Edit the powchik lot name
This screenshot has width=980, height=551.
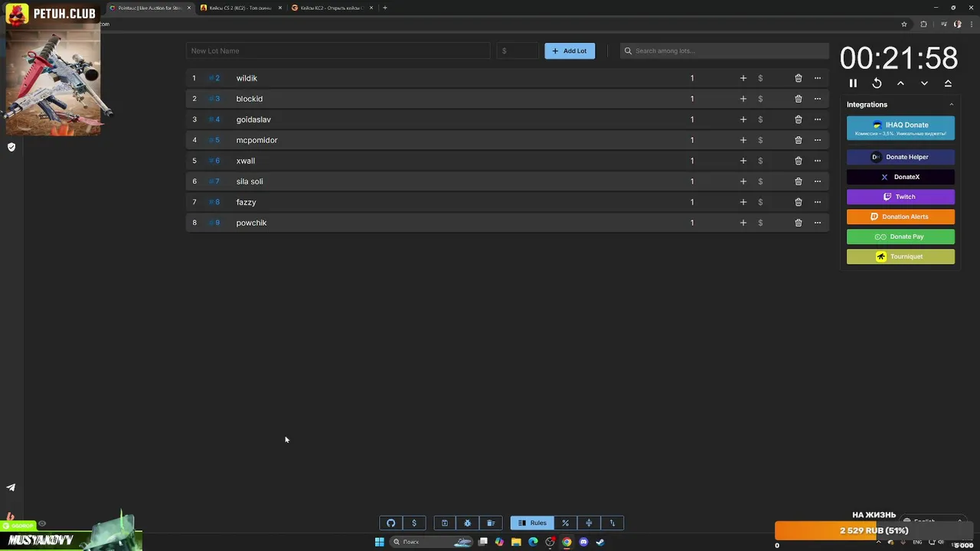(x=251, y=223)
